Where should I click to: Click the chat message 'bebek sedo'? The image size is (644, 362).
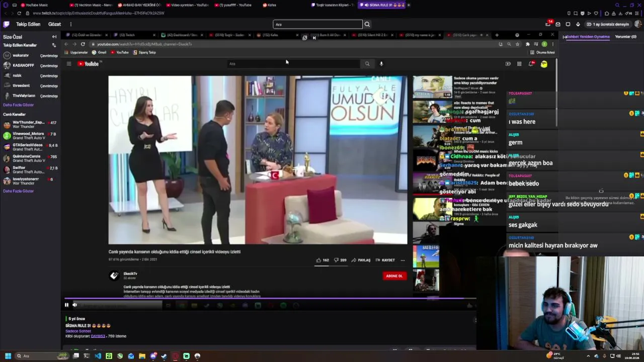(x=524, y=184)
